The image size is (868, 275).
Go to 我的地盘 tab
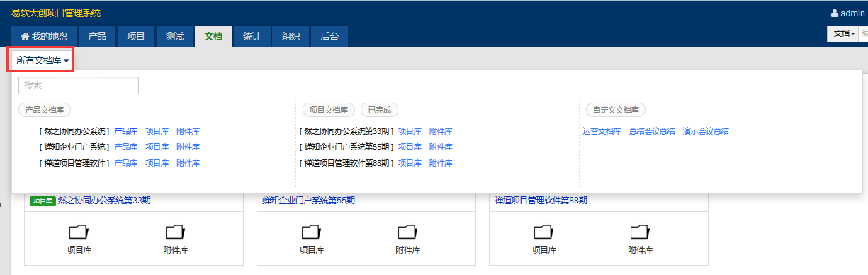pyautogui.click(x=45, y=36)
